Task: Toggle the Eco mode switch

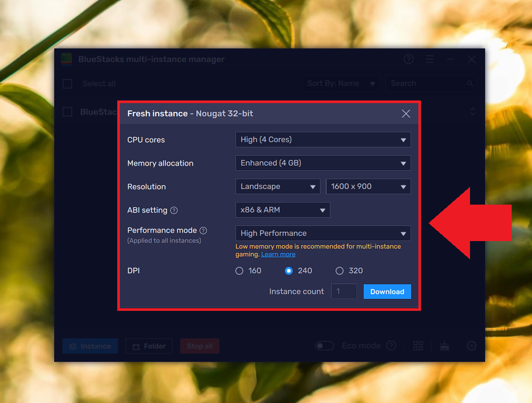Action: [324, 346]
